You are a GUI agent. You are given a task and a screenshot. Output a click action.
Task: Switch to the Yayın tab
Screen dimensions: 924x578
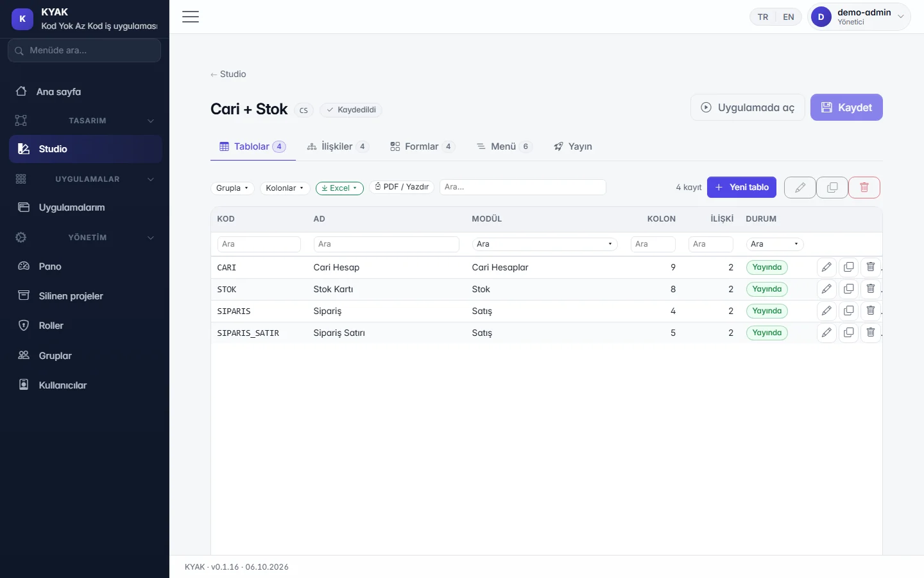tap(573, 146)
